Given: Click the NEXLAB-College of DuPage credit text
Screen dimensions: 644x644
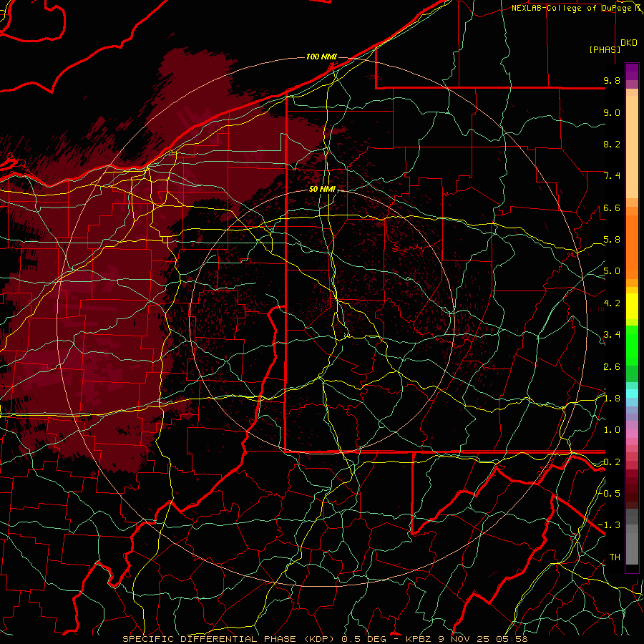Looking at the screenshot, I should click(572, 8).
